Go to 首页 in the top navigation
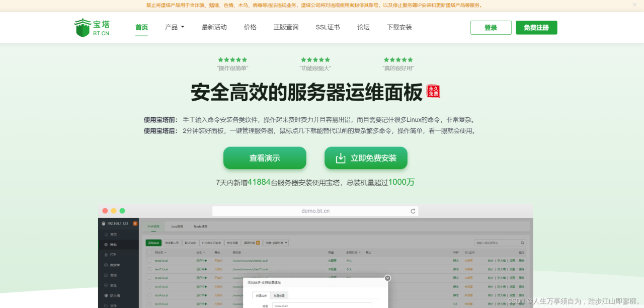This screenshot has height=308, width=644. [x=141, y=27]
